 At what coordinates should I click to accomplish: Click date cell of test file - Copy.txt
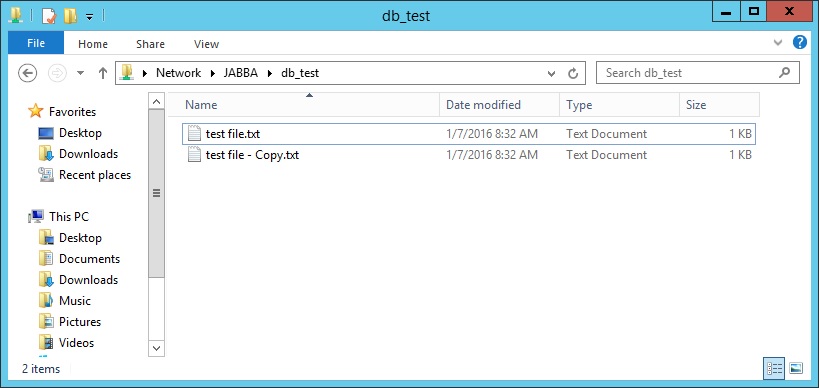pos(492,155)
